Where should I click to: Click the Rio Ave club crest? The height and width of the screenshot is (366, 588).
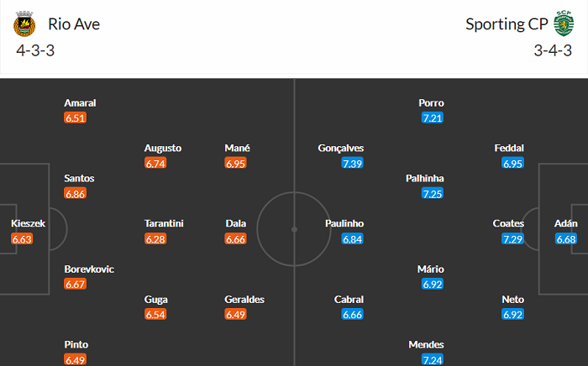[x=24, y=24]
